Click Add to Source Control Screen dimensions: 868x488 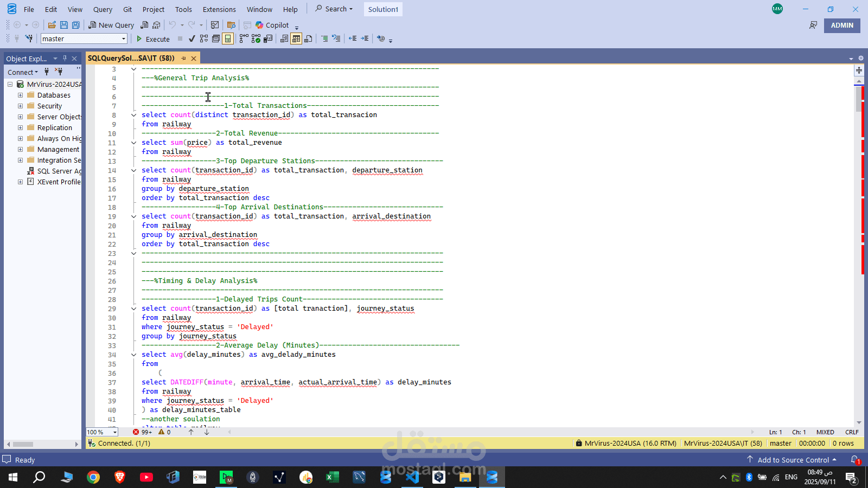point(793,460)
